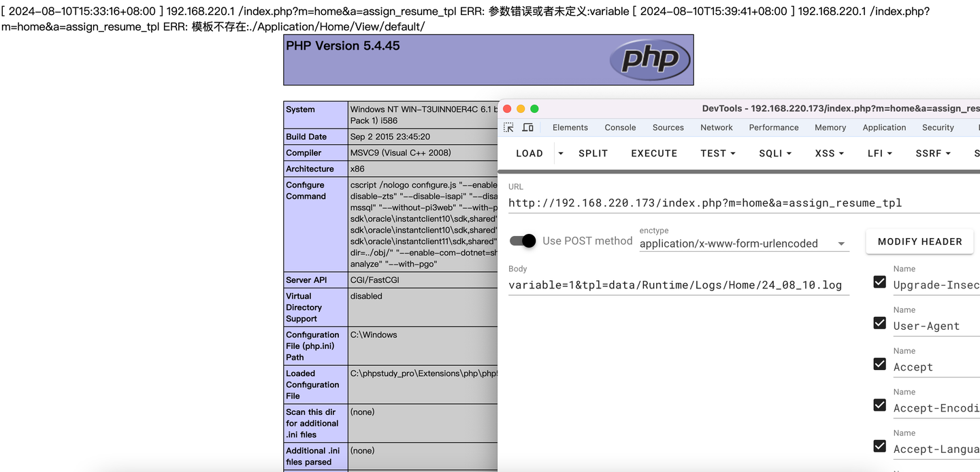Open the enctype dropdown
Image resolution: width=980 pixels, height=472 pixels.
pos(841,243)
